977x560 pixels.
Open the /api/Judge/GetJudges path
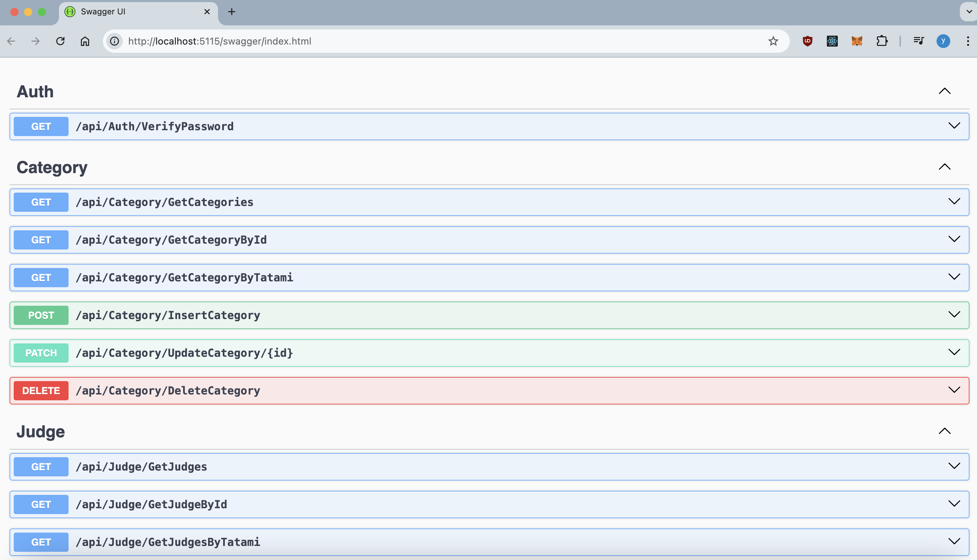coord(141,467)
